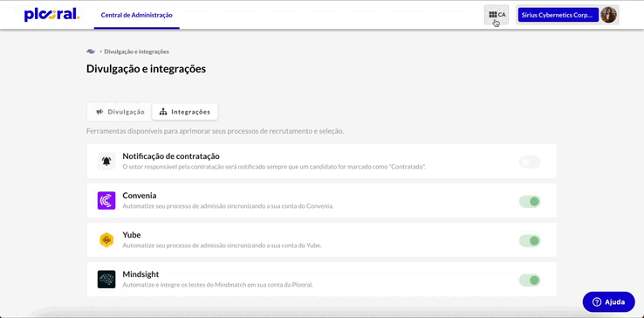Click the Divulgação e integrações breadcrumb link
The width and height of the screenshot is (644, 318).
point(137,52)
